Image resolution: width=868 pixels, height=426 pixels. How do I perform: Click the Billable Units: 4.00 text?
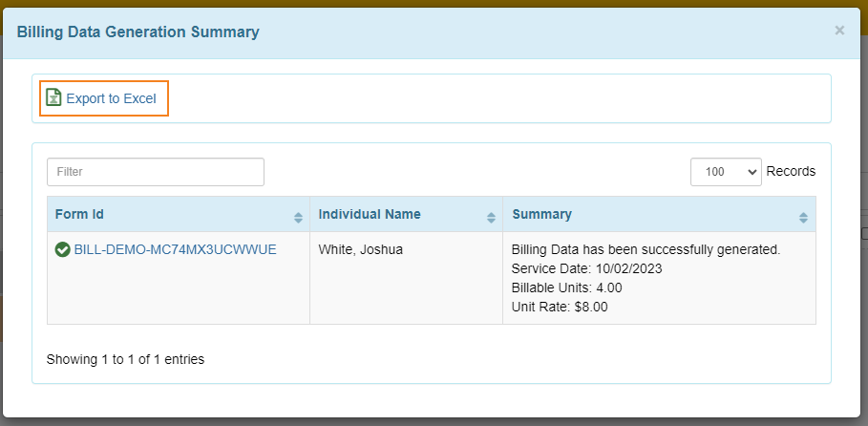[x=567, y=288]
